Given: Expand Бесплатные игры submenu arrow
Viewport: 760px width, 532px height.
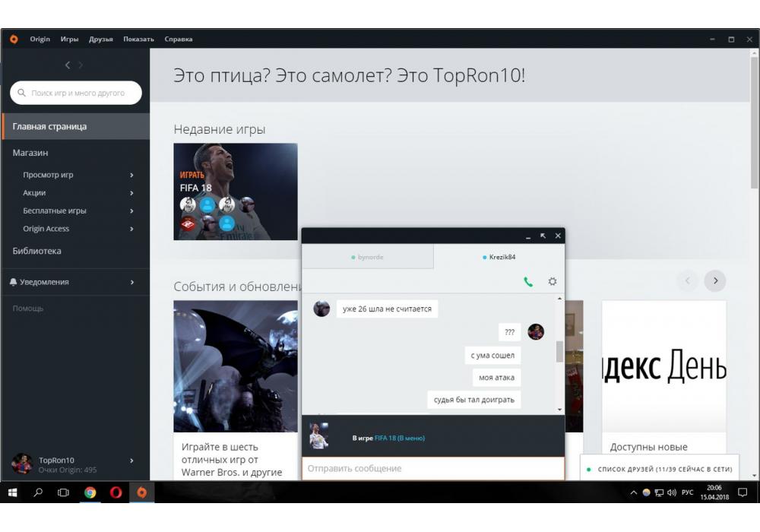Looking at the screenshot, I should point(131,211).
